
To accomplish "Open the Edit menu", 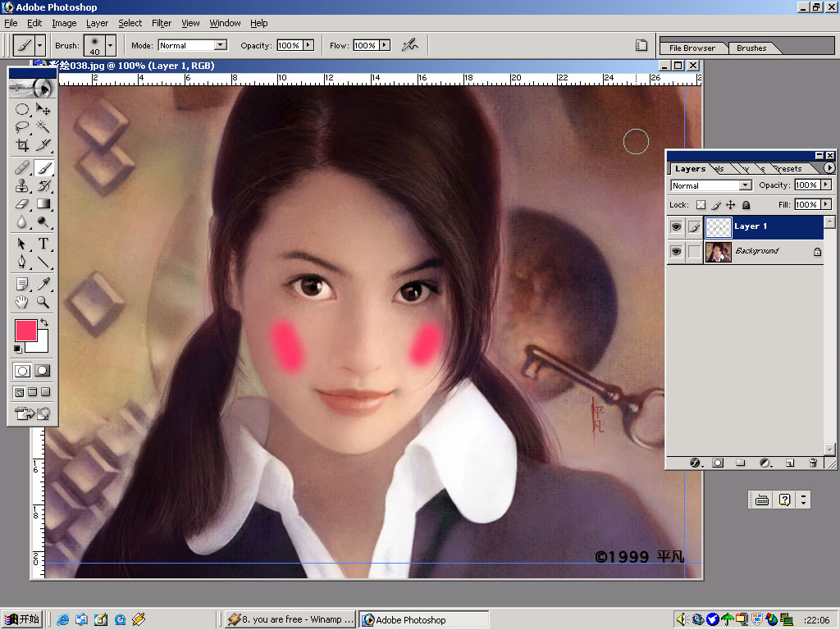I will (x=34, y=23).
